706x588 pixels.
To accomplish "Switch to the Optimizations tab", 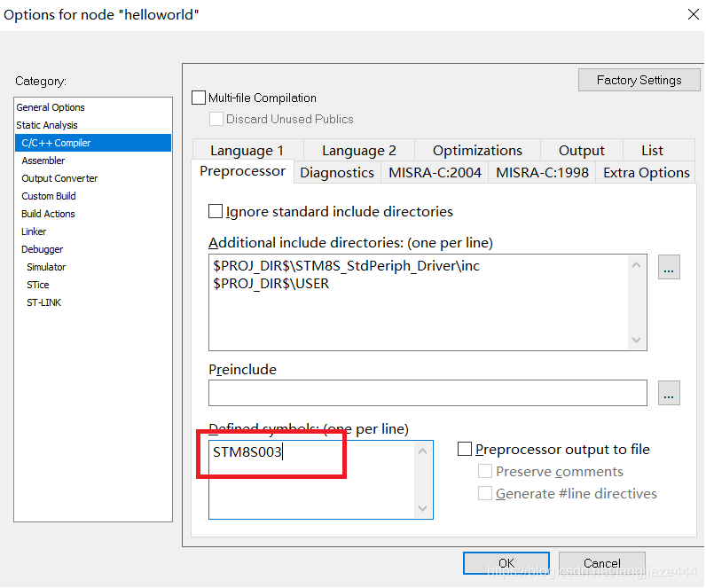I will tap(477, 151).
